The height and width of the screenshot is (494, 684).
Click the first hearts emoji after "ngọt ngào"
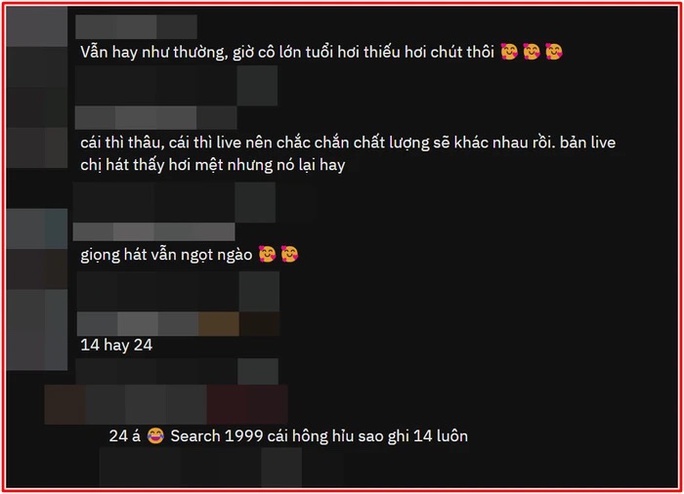click(267, 254)
